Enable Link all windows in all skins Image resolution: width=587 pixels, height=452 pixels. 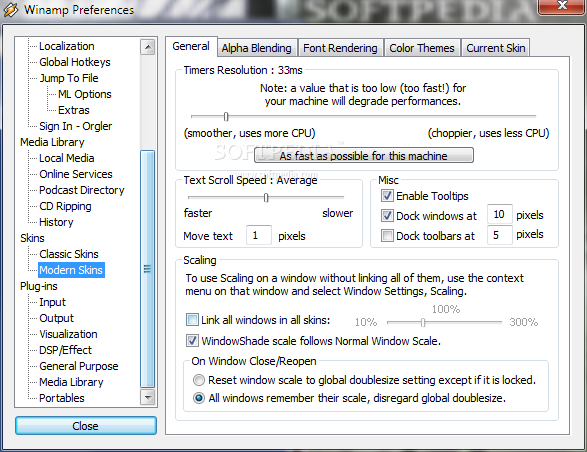point(192,320)
